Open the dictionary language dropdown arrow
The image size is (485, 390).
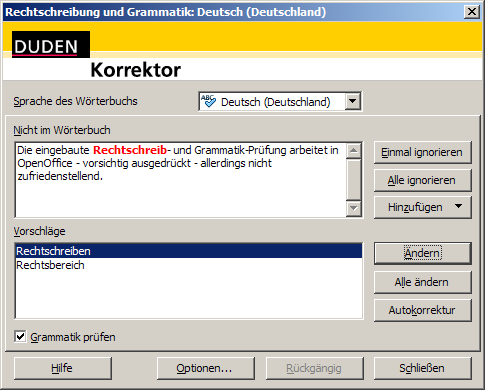(x=353, y=101)
